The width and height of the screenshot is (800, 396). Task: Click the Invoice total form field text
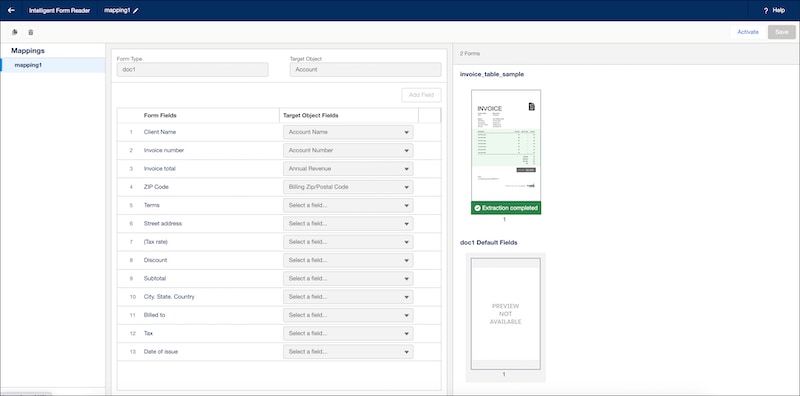(160, 169)
